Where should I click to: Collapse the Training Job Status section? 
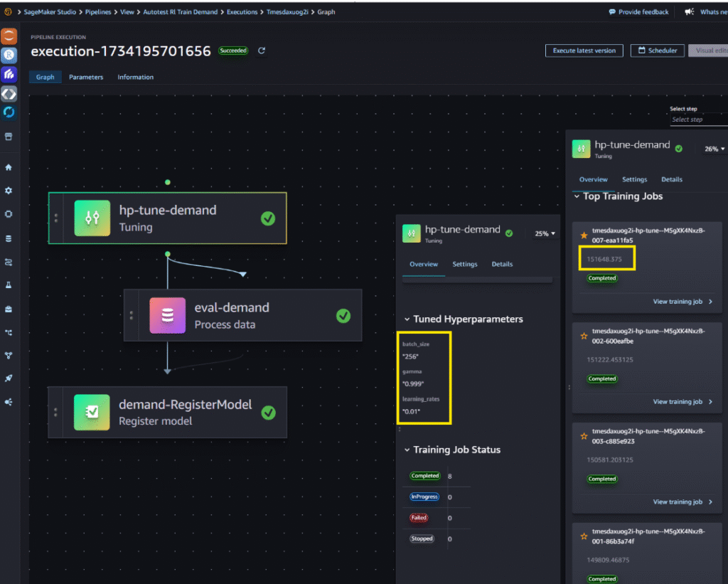(407, 450)
